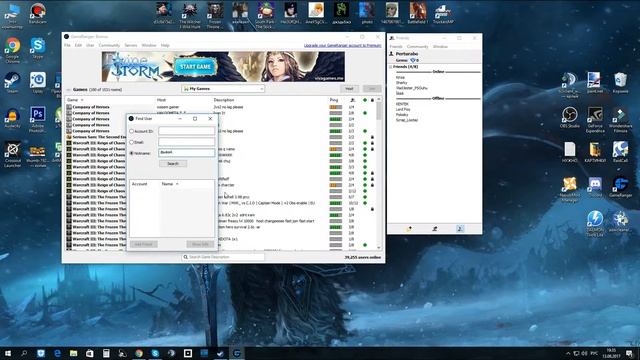Open Window menu in Friends window
This screenshot has height=360, width=640.
click(x=440, y=47)
